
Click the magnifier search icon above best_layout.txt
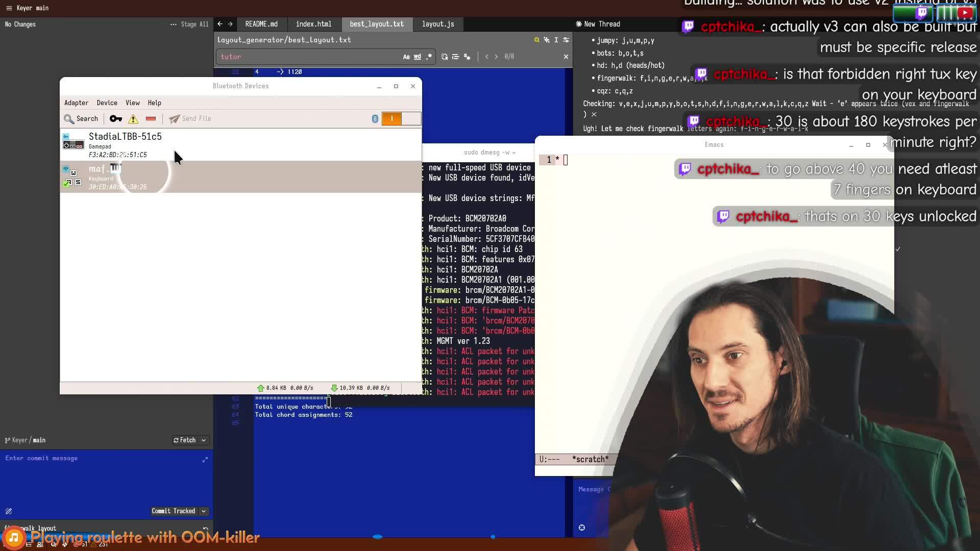536,40
